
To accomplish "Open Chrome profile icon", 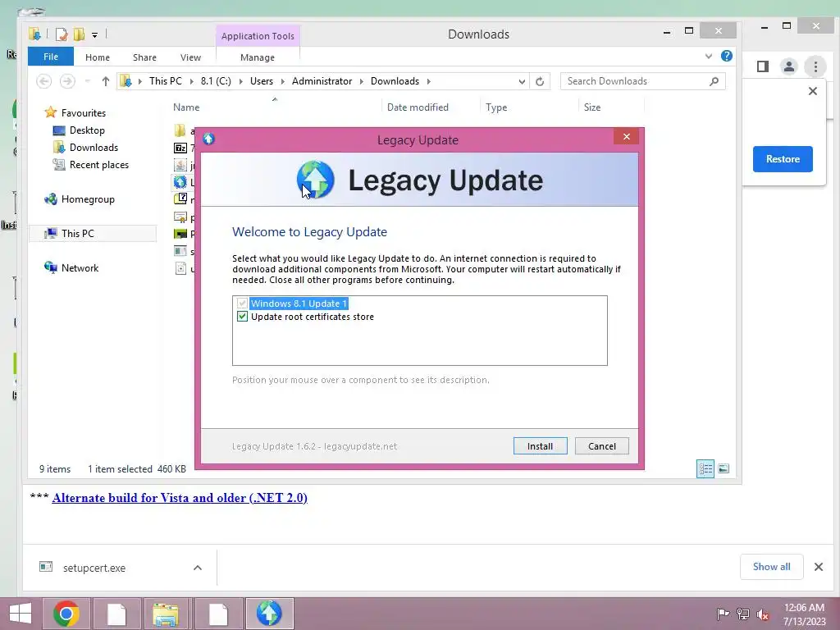I will pyautogui.click(x=788, y=66).
